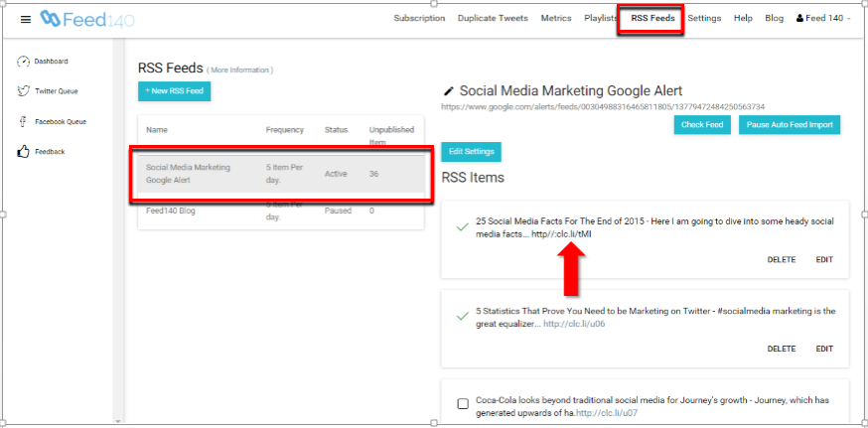The image size is (868, 428).
Task: Open the Playlists menu item
Action: tap(600, 18)
